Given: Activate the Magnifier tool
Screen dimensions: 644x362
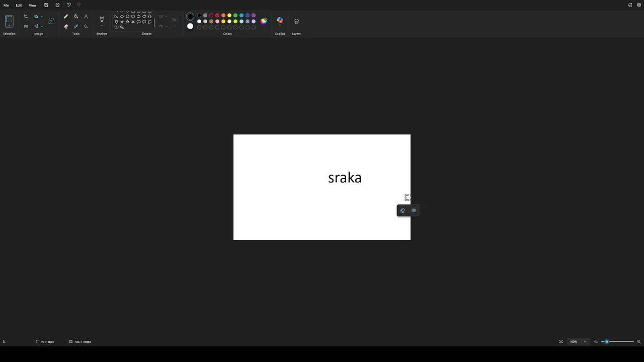Looking at the screenshot, I should (x=86, y=26).
